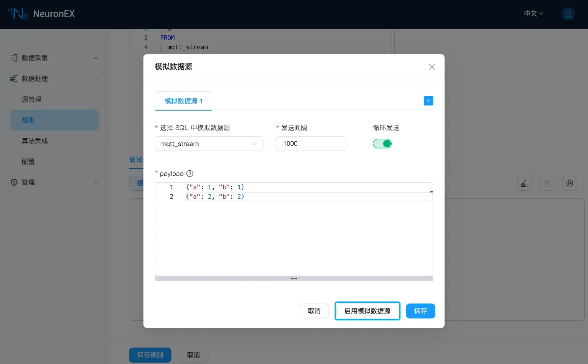Click the plus icon to add another simulated source

[x=428, y=101]
